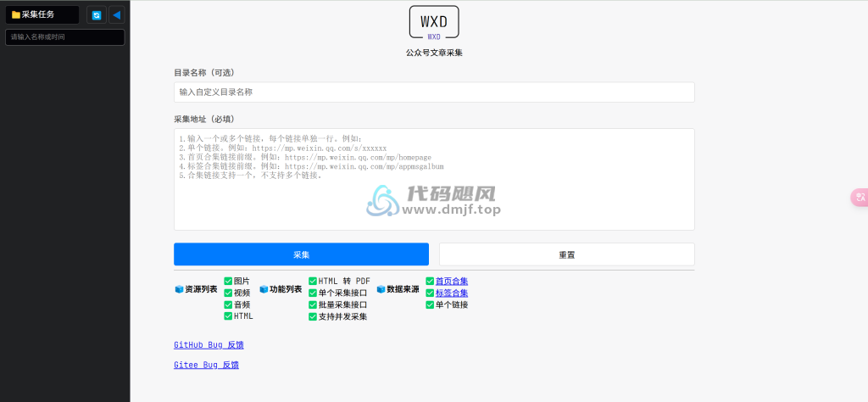The height and width of the screenshot is (402, 868).
Task: Click the pink translate floating icon
Action: point(860,198)
